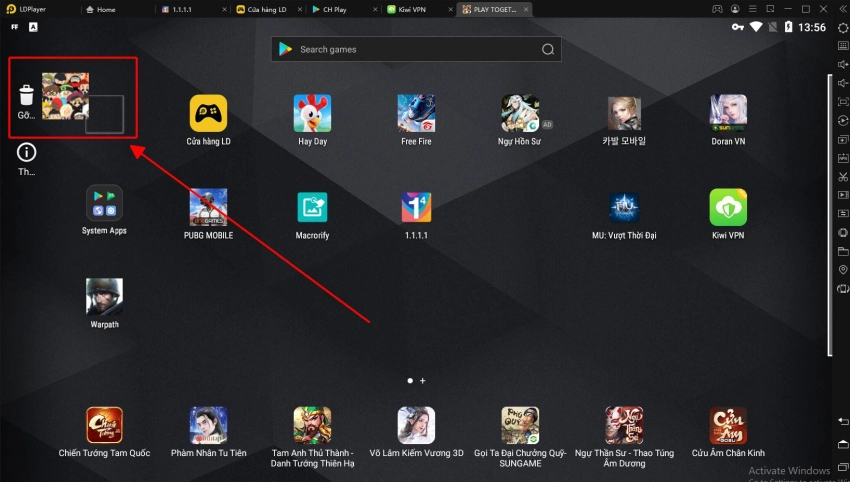Open the Ngự Hồn Sư app

click(520, 113)
